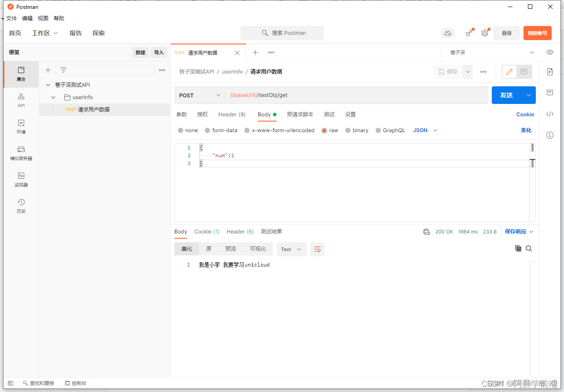Open the API sidebar panel
Screen dimensions: 564x392
click(x=21, y=100)
